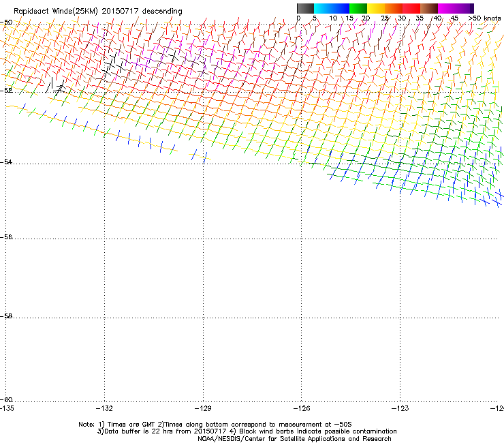The image size is (504, 443).
Task: Click the purple 45-50 knots color segment
Action: (464, 8)
